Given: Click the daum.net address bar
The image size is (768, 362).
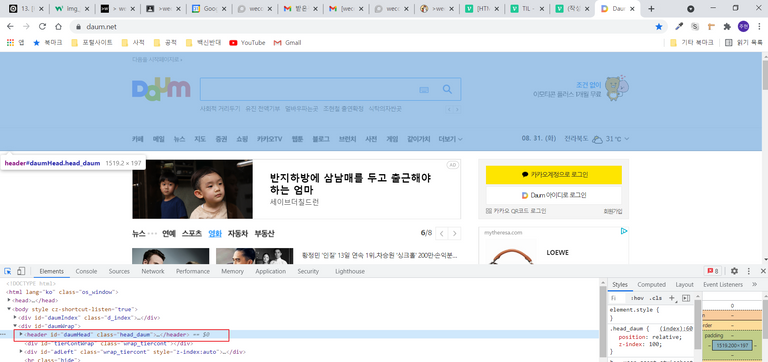Looking at the screenshot, I should [x=362, y=26].
